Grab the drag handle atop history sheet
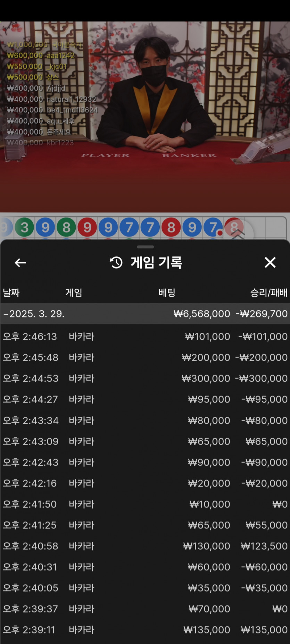Viewport: 290px width, 644px height. 145,247
